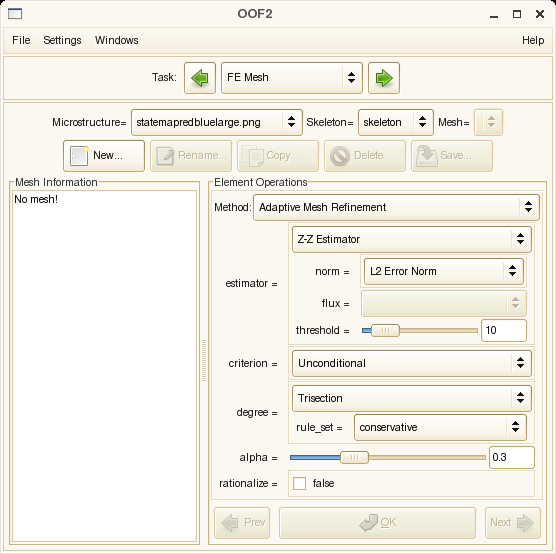Open the Task dropdown showing FE Mesh

292,78
